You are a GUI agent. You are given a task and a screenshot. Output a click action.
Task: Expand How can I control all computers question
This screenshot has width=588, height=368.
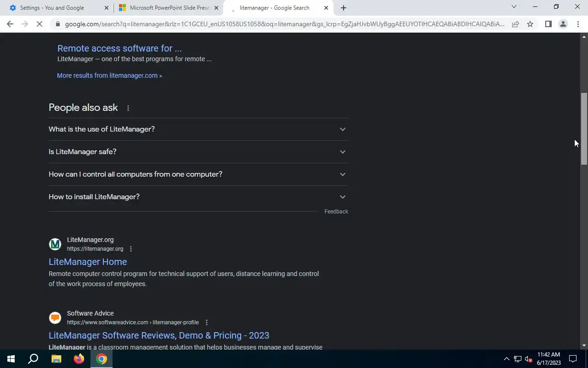(x=198, y=174)
